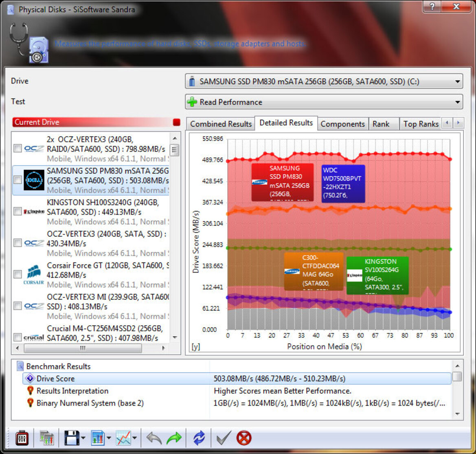476x454 pixels.
Task: Expand the arrow beside line graph icon
Action: pyautogui.click(x=134, y=438)
